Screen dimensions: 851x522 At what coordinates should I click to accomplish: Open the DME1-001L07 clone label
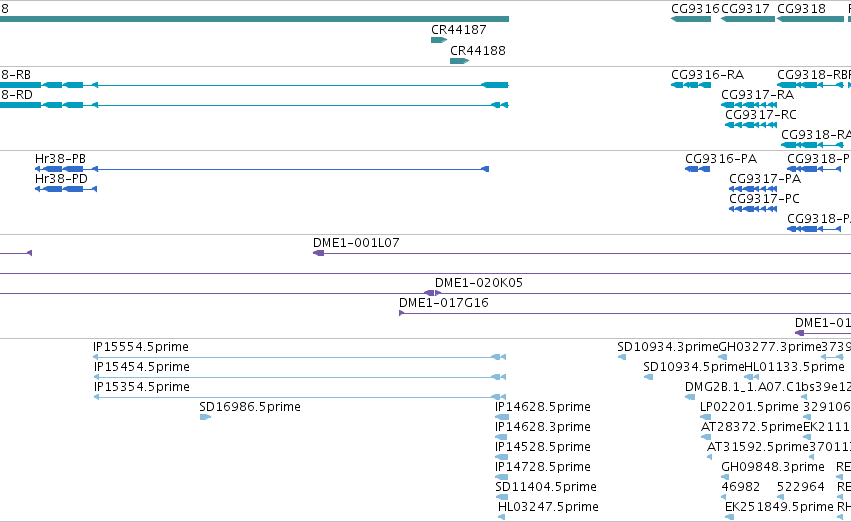coord(356,243)
